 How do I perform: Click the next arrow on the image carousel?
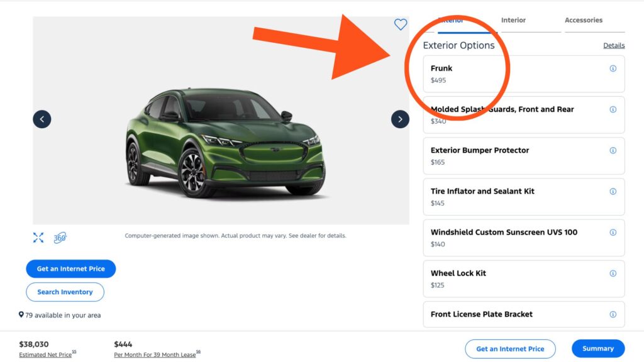tap(400, 119)
